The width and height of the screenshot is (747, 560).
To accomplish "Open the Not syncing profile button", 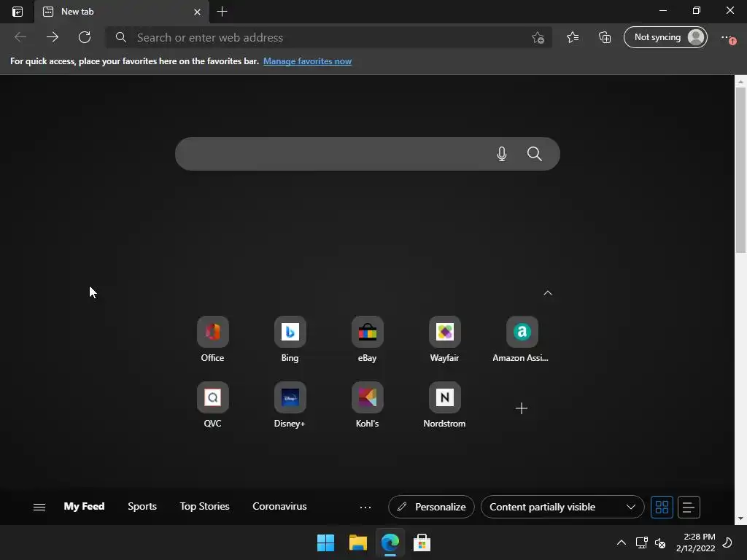I will 665,37.
